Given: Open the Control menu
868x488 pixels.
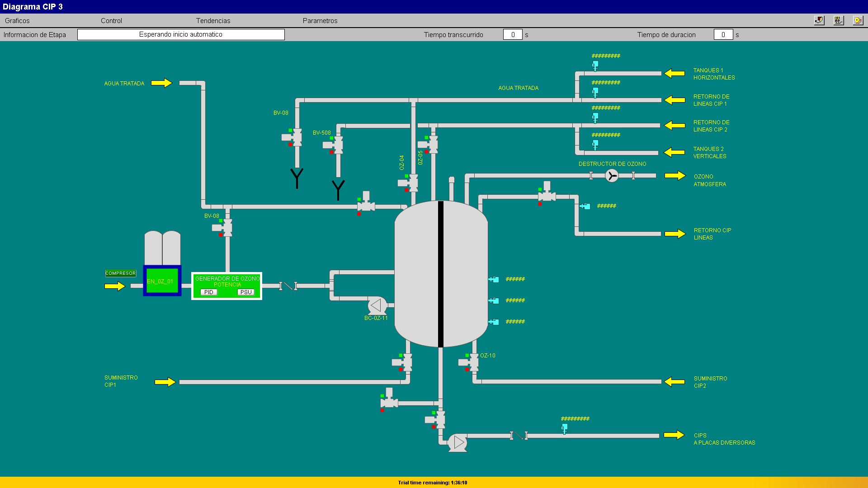Looking at the screenshot, I should click(x=111, y=21).
